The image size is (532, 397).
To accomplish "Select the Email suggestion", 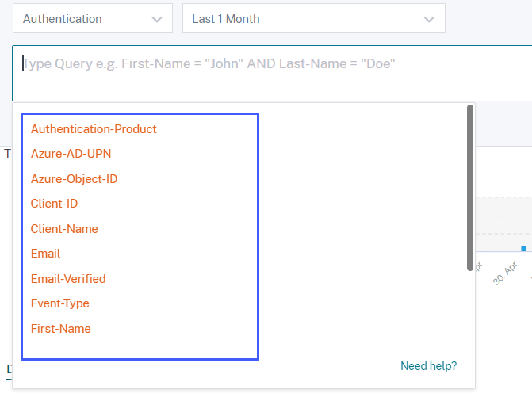I will [45, 254].
